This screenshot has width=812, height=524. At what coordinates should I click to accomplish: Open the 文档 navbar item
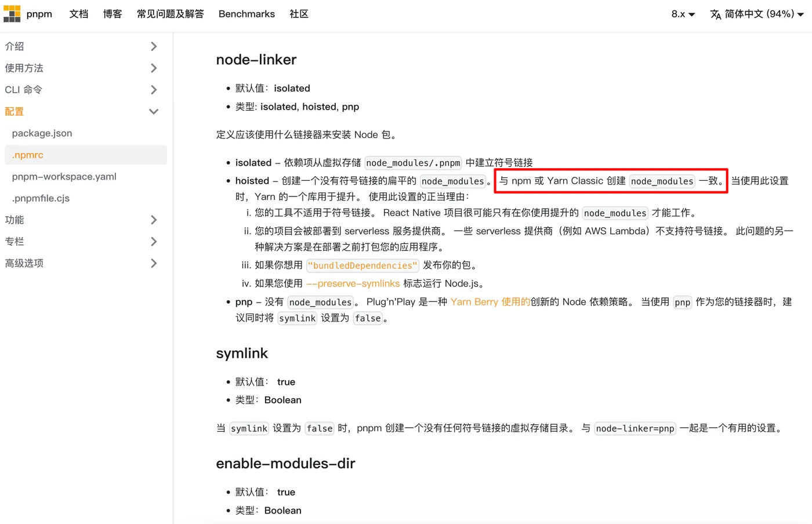[x=79, y=14]
